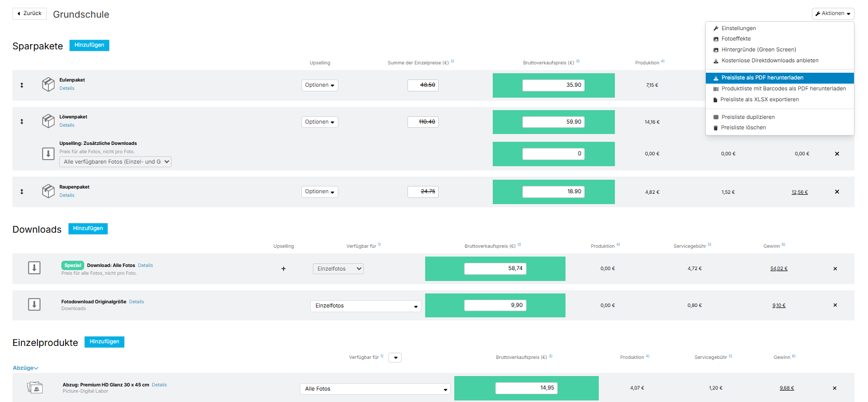The width and height of the screenshot is (868, 402).
Task: Open the Alle verfügbaren Fotos select box
Action: pyautogui.click(x=115, y=162)
